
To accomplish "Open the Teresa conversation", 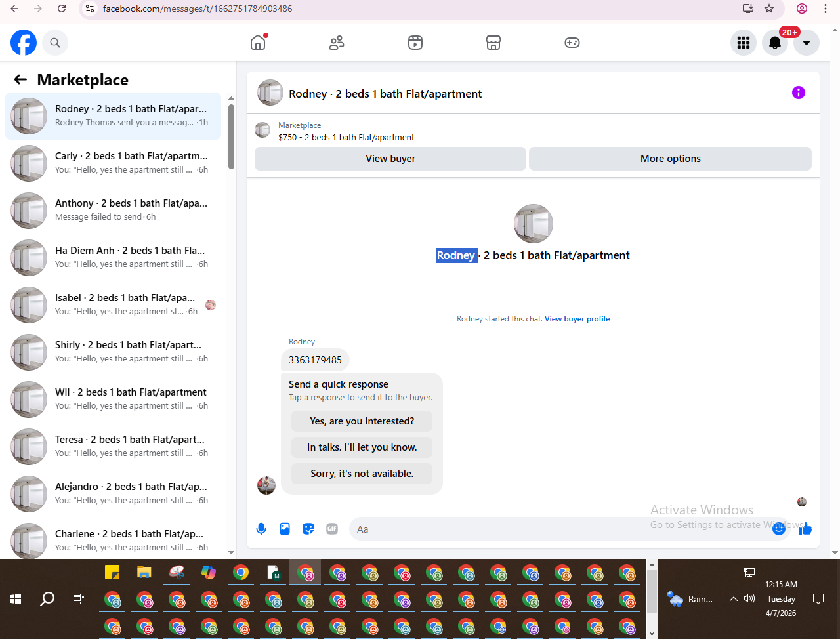I will tap(113, 447).
